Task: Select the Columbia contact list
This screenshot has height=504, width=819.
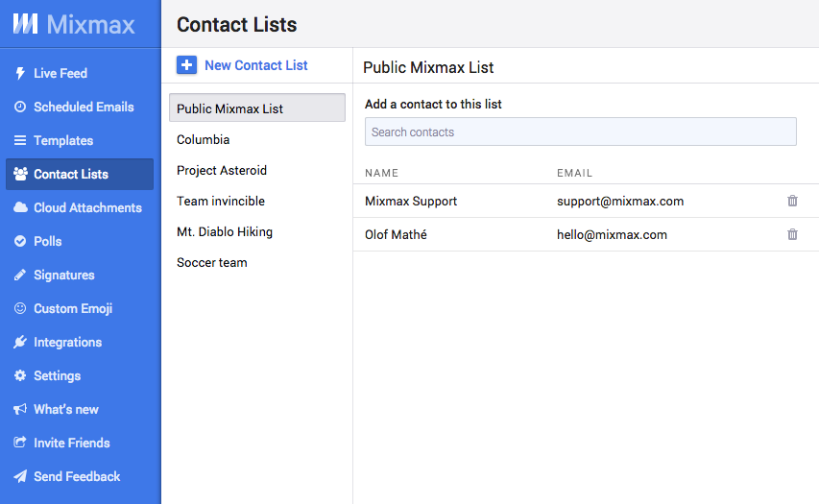Action: pyautogui.click(x=204, y=139)
